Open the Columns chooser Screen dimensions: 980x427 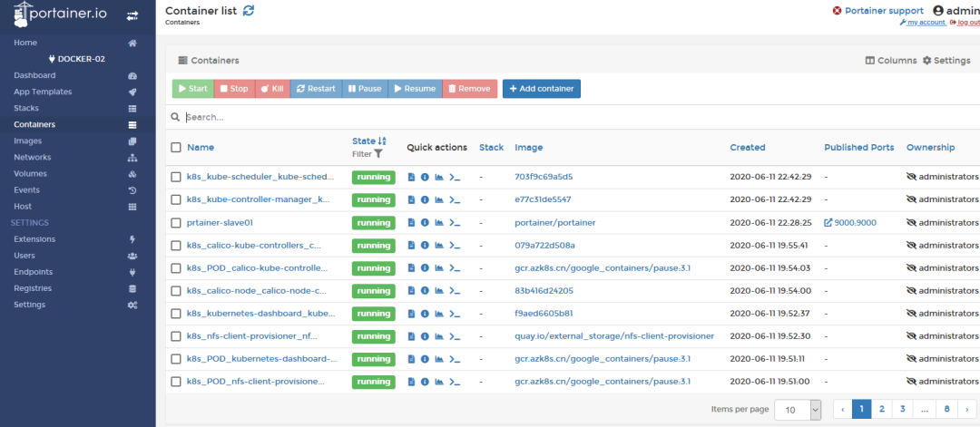(891, 61)
